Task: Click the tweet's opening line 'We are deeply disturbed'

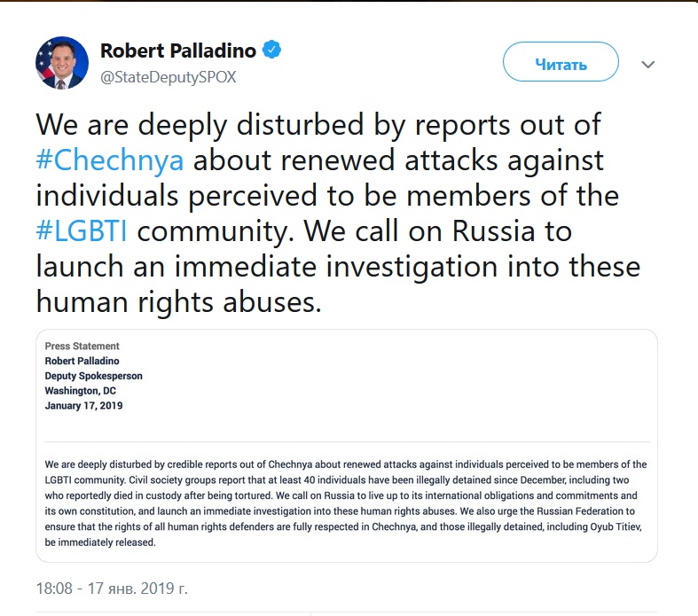Action: point(186,125)
